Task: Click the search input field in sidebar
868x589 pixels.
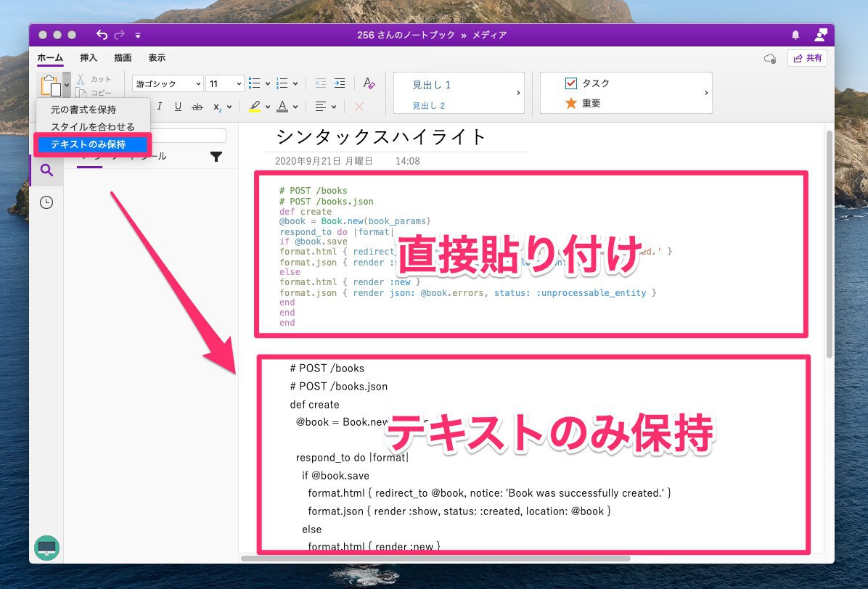Action: pyautogui.click(x=188, y=136)
